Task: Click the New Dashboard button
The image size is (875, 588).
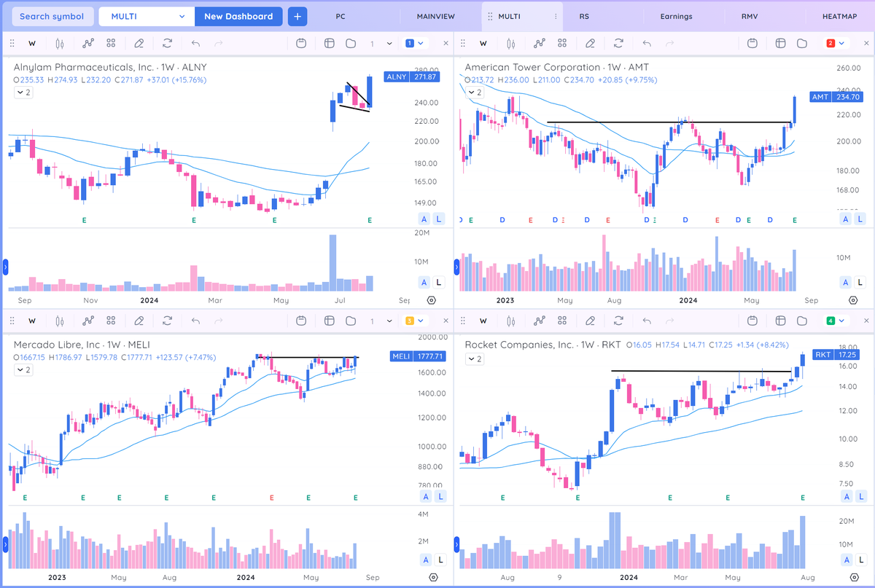Action: [238, 16]
